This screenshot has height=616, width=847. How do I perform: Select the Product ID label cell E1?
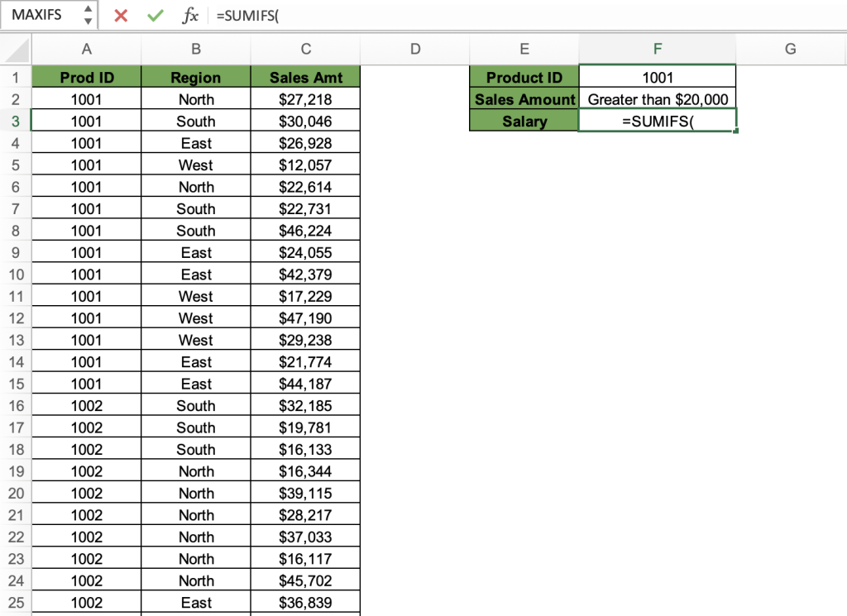point(524,76)
